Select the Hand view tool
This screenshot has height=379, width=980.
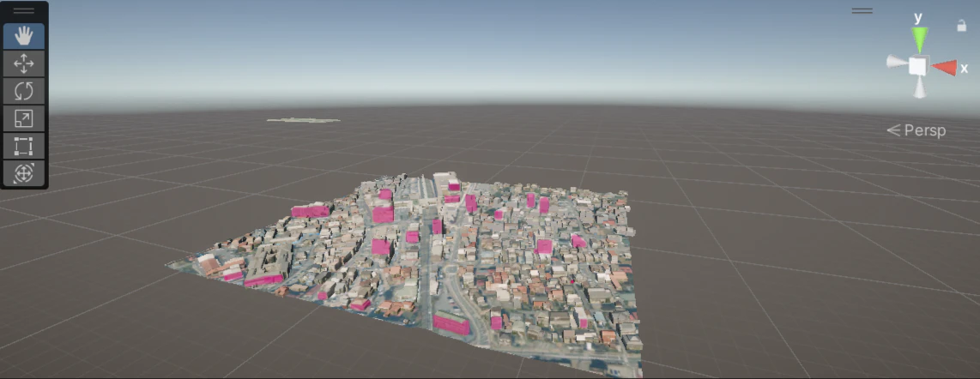(24, 36)
